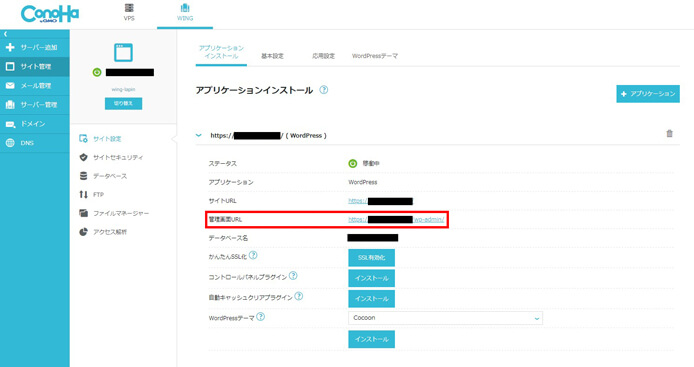
Task: Click help icon beside 自動キャッシュクリアプラグイン
Action: coord(299,296)
